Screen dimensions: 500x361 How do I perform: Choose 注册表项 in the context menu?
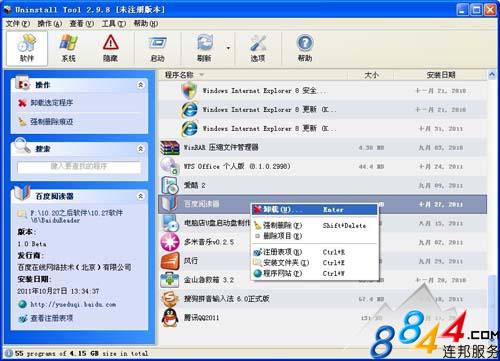click(314, 252)
